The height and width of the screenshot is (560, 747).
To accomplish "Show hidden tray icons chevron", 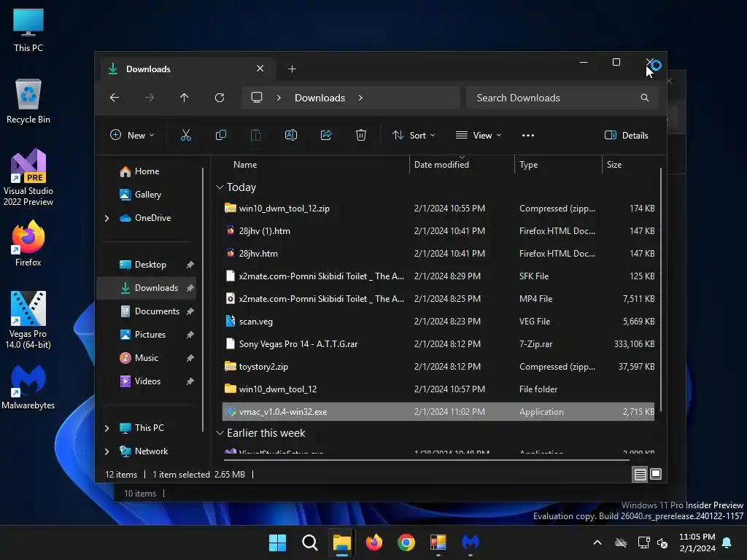I will (597, 542).
